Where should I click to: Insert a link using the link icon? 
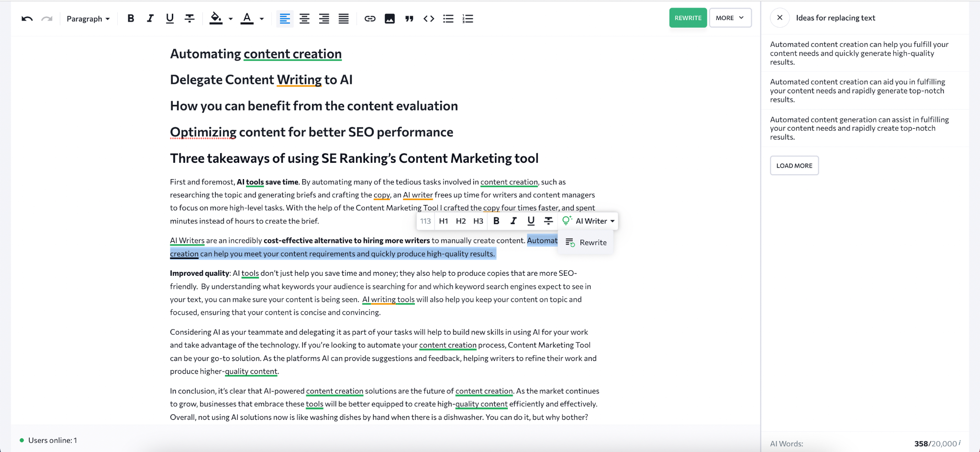369,19
